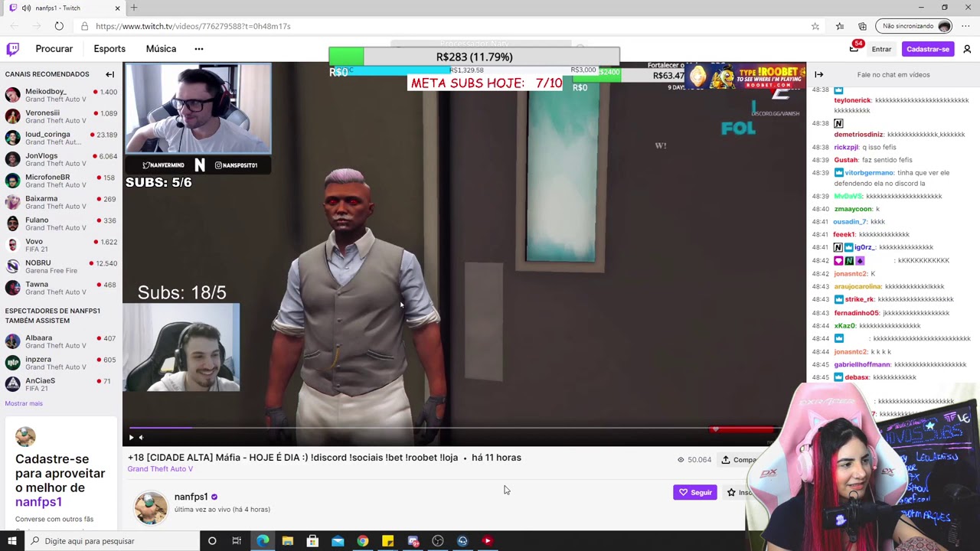Open the user account menu icon

(967, 49)
